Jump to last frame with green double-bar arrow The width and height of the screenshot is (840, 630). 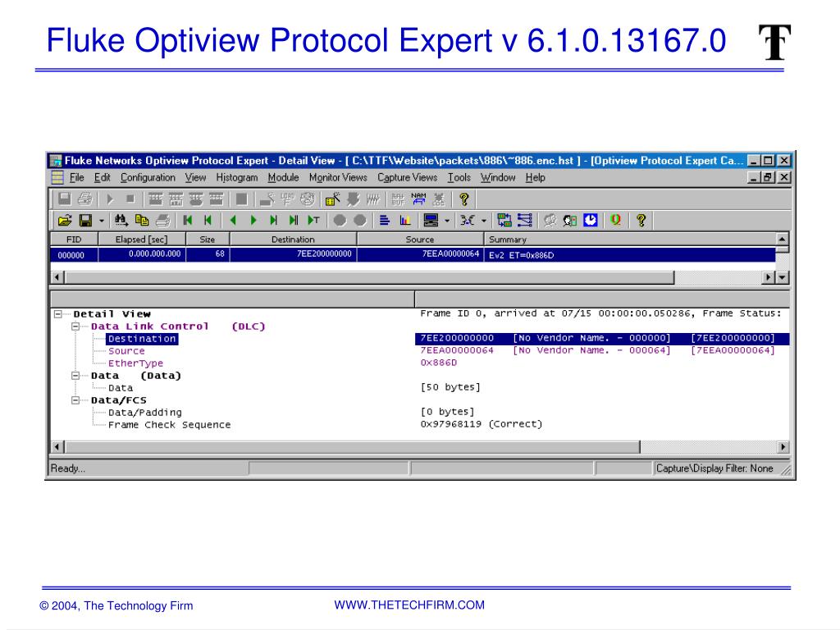[293, 220]
